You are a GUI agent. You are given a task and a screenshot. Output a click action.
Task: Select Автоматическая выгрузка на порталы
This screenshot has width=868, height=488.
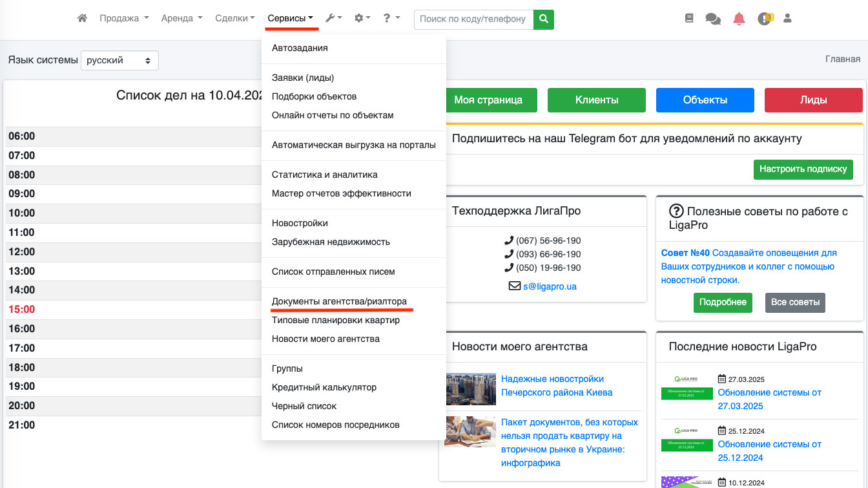354,145
